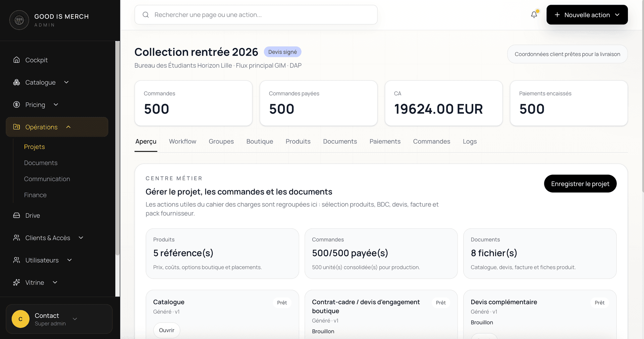The height and width of the screenshot is (339, 644).
Task: Open the Nouvelle action dropdown arrow
Action: (x=617, y=15)
